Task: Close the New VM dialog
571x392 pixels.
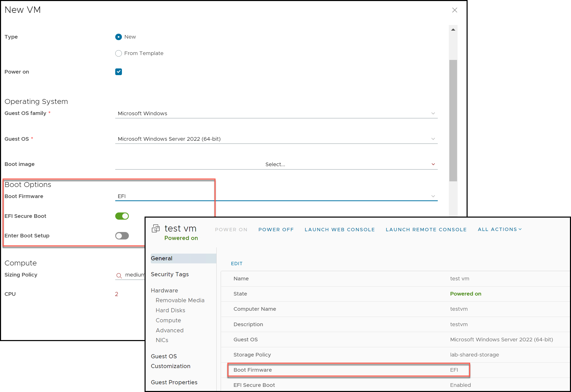Action: coord(454,10)
